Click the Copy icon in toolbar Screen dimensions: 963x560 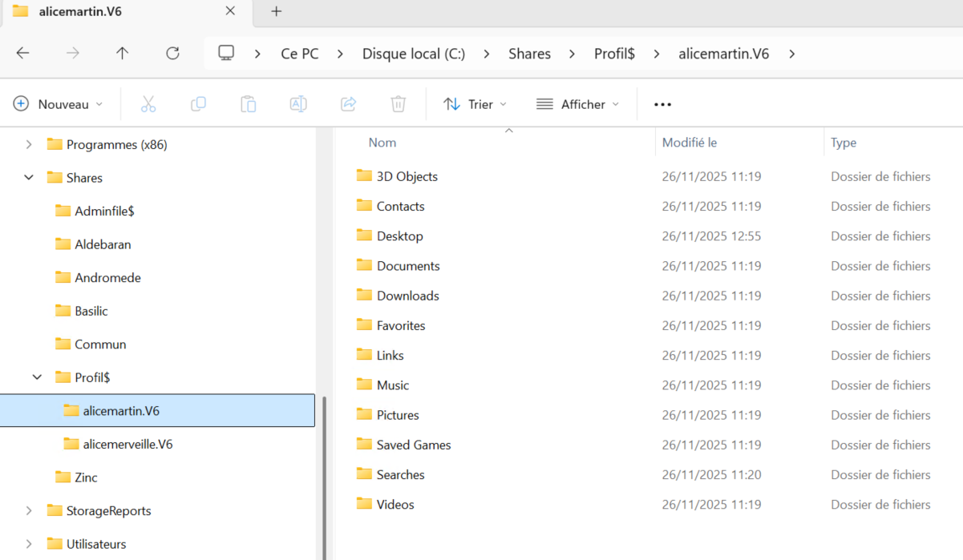tap(198, 104)
